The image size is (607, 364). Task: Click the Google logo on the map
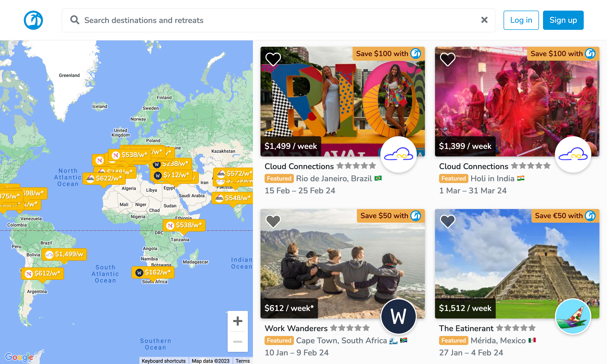click(19, 357)
